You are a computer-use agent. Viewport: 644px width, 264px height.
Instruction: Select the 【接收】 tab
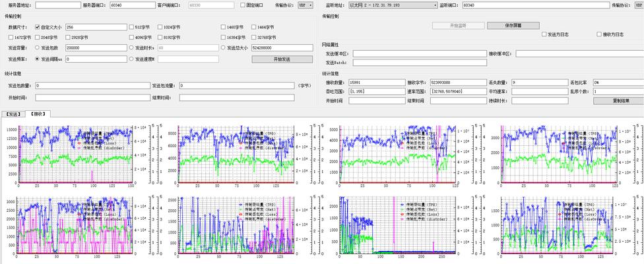[x=38, y=114]
